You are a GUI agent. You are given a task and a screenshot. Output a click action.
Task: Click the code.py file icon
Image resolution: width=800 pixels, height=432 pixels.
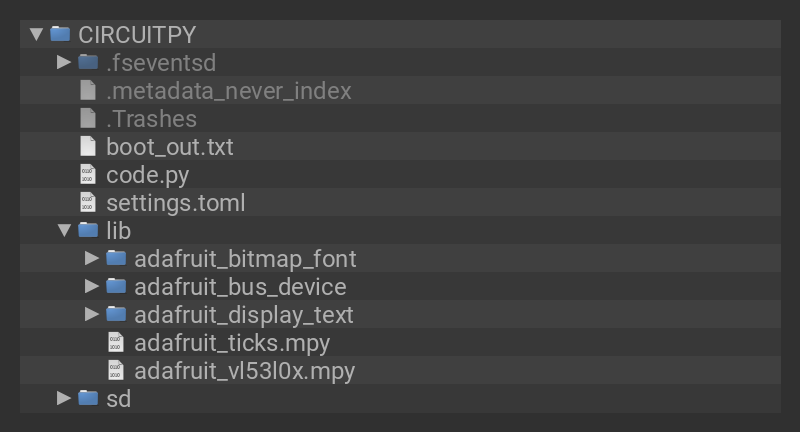(x=88, y=174)
